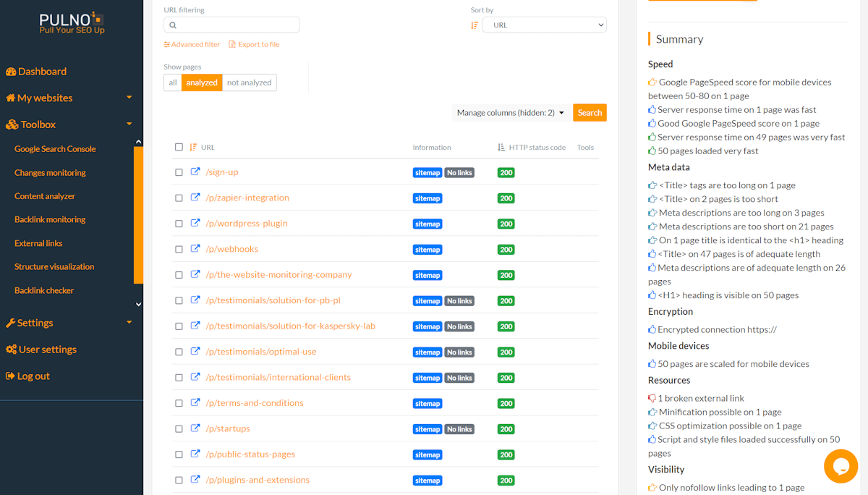The image size is (868, 495).
Task: Click the URL filtering input field
Action: (232, 25)
